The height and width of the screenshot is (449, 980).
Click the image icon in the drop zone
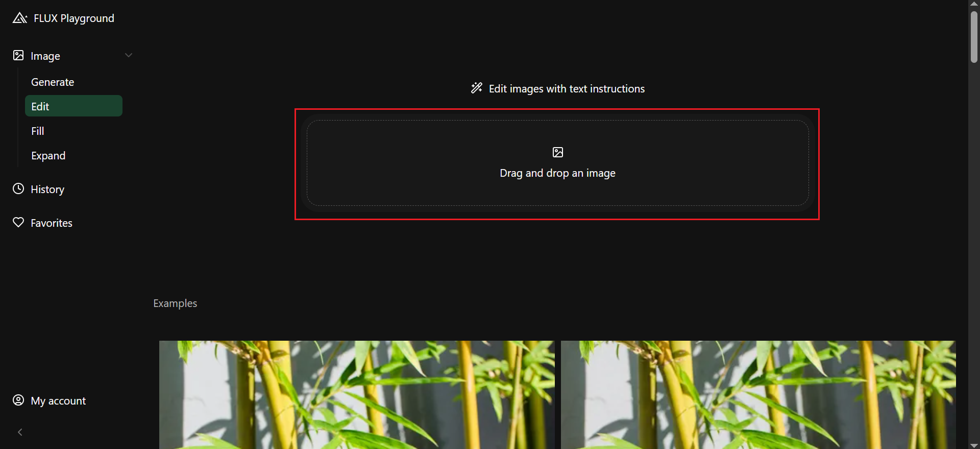558,152
